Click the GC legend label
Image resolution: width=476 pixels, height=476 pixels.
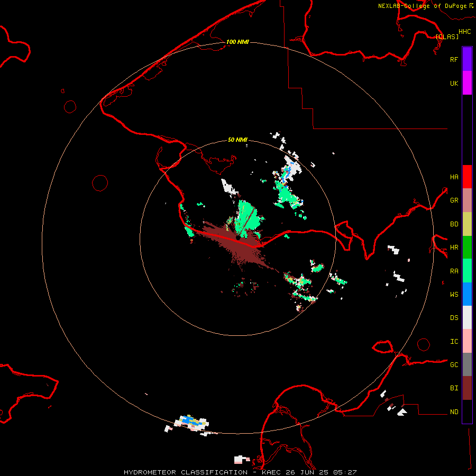click(x=454, y=365)
